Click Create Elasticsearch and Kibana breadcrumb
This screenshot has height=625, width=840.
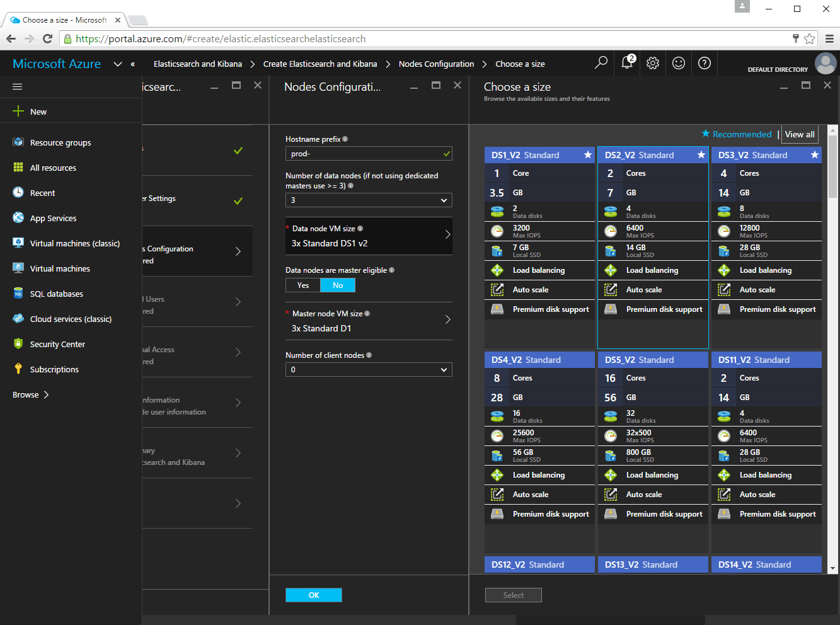[x=320, y=64]
